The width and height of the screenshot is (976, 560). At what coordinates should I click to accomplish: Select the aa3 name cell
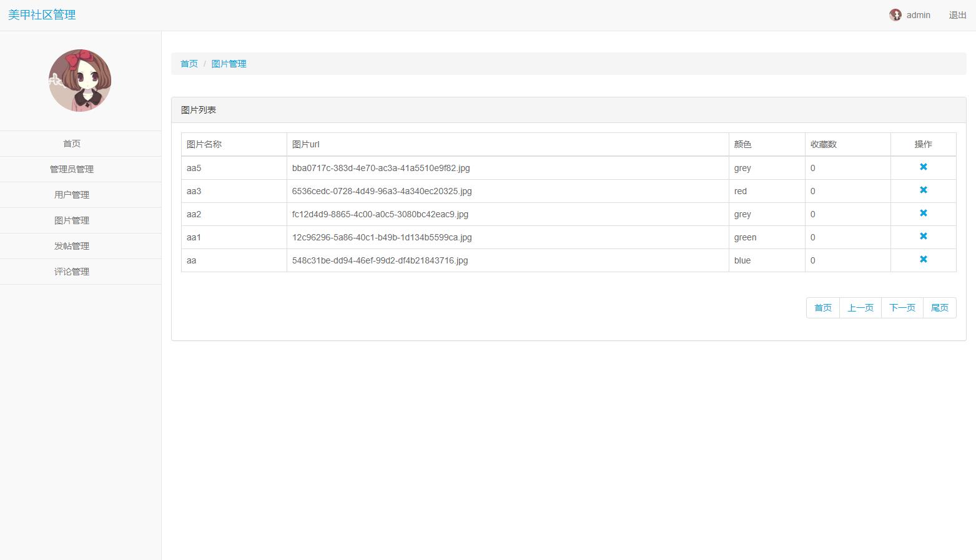coord(234,191)
